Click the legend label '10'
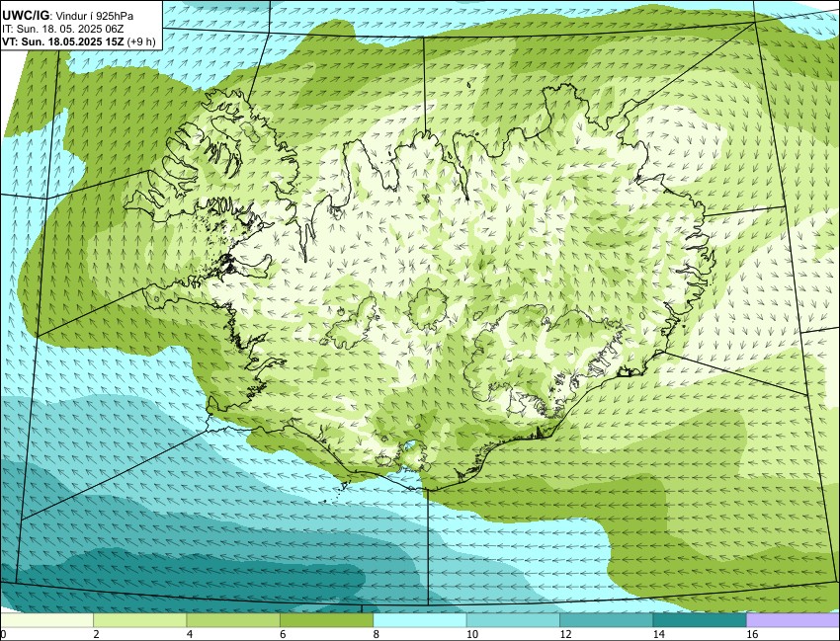The width and height of the screenshot is (840, 641). tap(472, 634)
